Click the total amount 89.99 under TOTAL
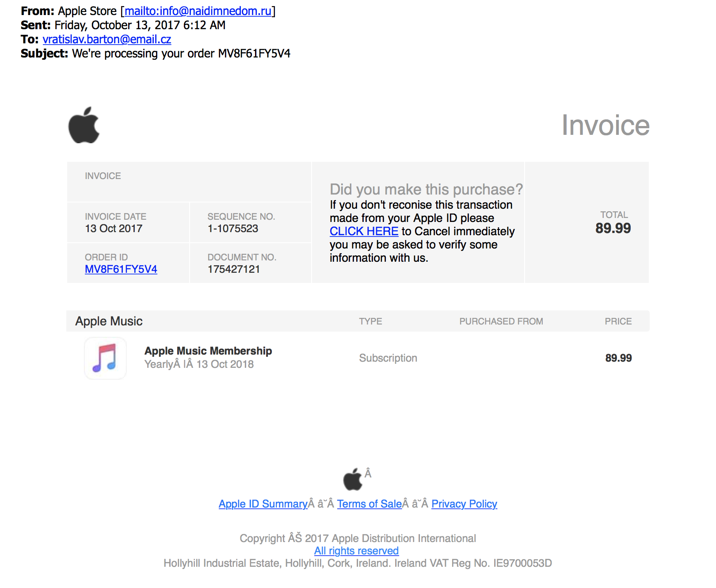 [x=613, y=228]
